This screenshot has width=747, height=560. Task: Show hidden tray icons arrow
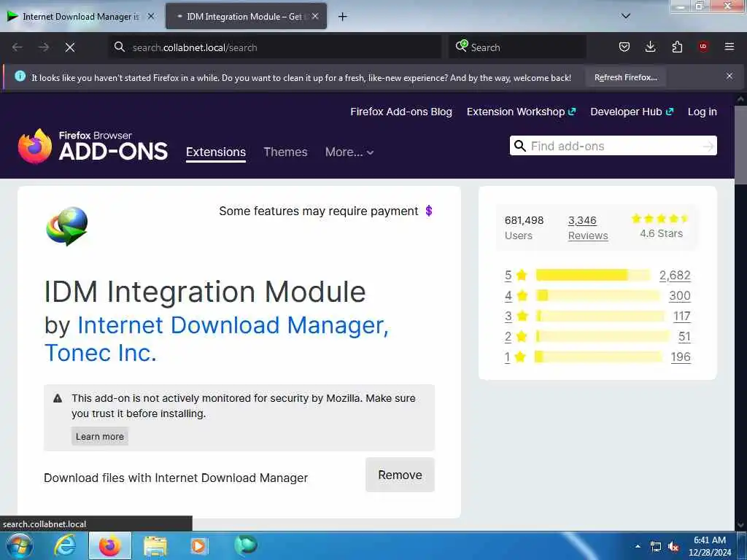638,546
